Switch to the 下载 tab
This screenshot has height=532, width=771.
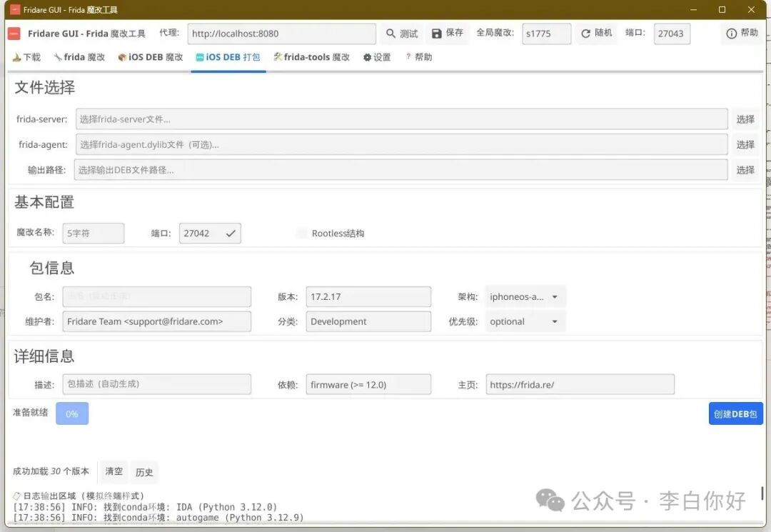26,57
